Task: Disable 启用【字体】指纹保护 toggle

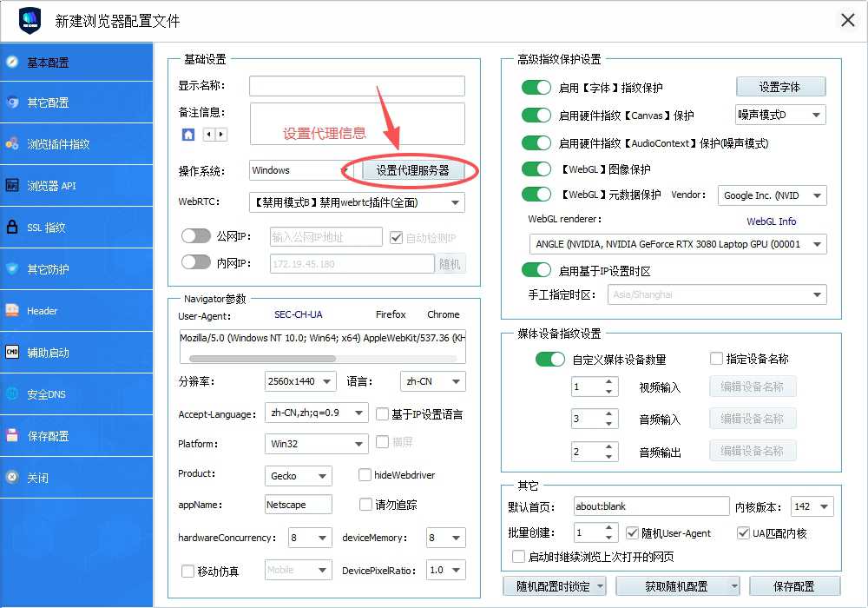Action: (x=536, y=87)
